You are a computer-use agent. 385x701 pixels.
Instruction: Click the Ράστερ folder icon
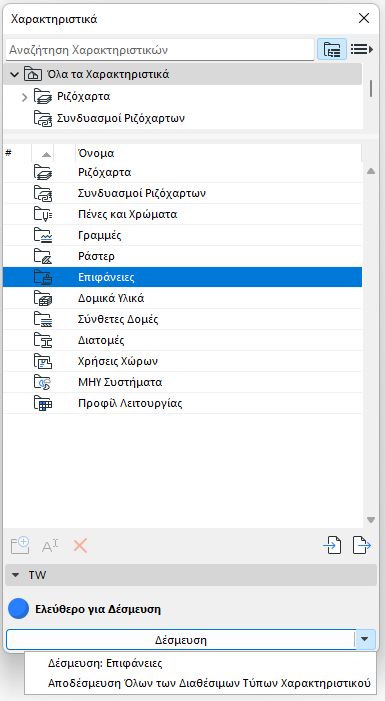click(43, 256)
